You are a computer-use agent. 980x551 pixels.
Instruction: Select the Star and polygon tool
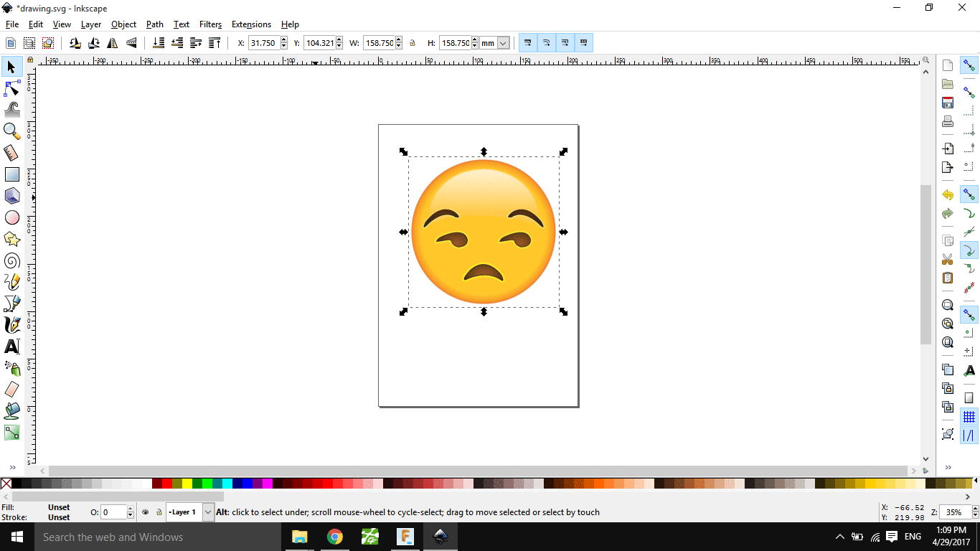coord(11,239)
